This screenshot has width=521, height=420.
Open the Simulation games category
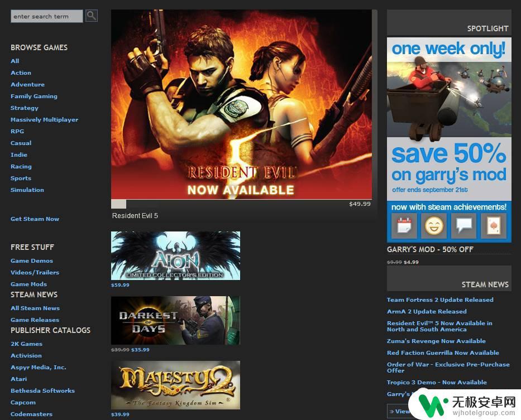27,190
